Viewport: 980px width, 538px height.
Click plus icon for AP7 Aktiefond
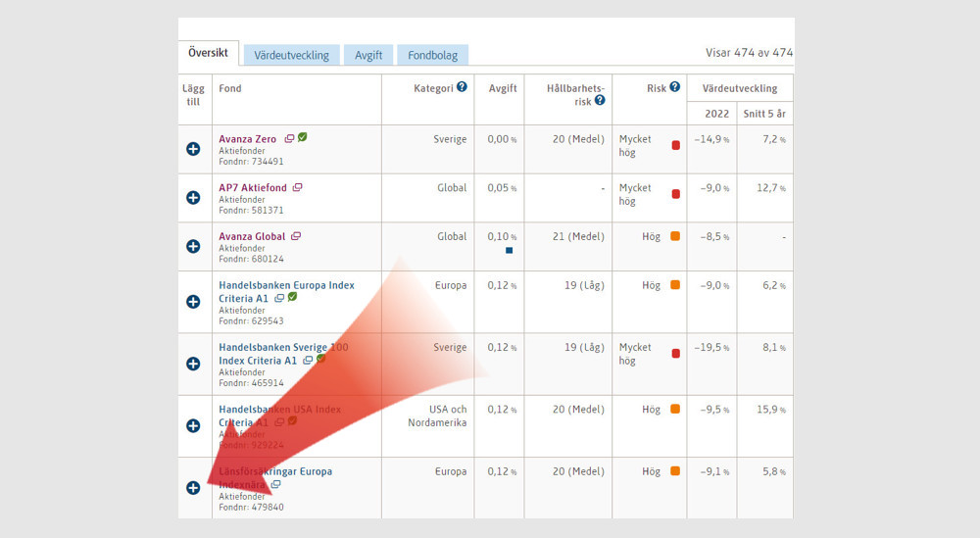pyautogui.click(x=193, y=198)
